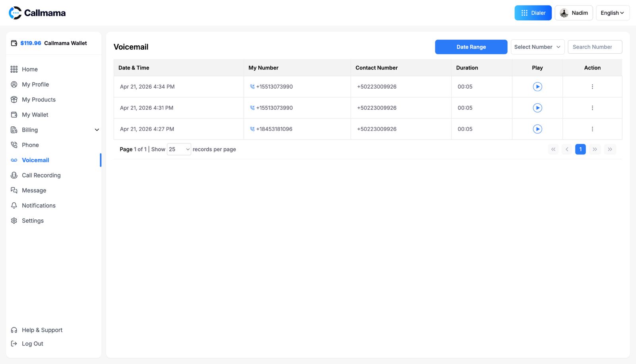
Task: Click the Callmama logo icon
Action: (x=15, y=13)
